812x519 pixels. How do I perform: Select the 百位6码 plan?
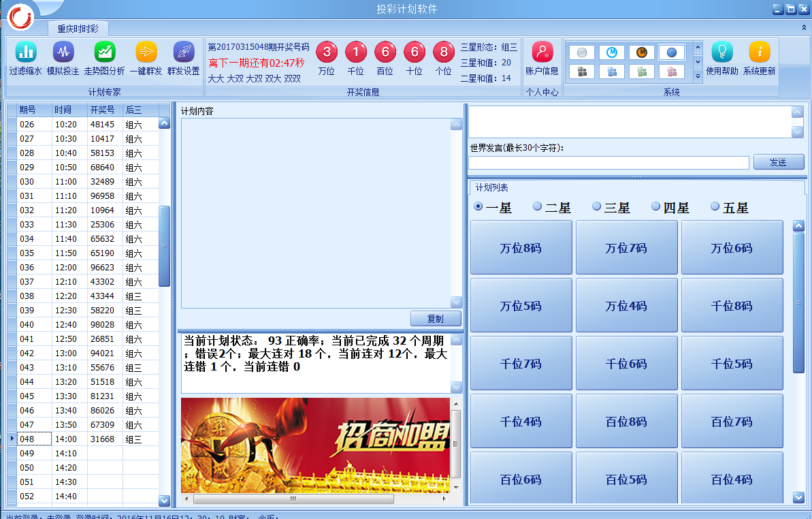[521, 477]
